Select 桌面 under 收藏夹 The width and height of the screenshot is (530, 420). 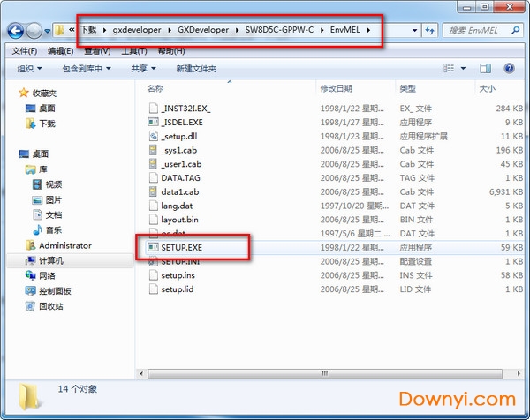pyautogui.click(x=47, y=109)
